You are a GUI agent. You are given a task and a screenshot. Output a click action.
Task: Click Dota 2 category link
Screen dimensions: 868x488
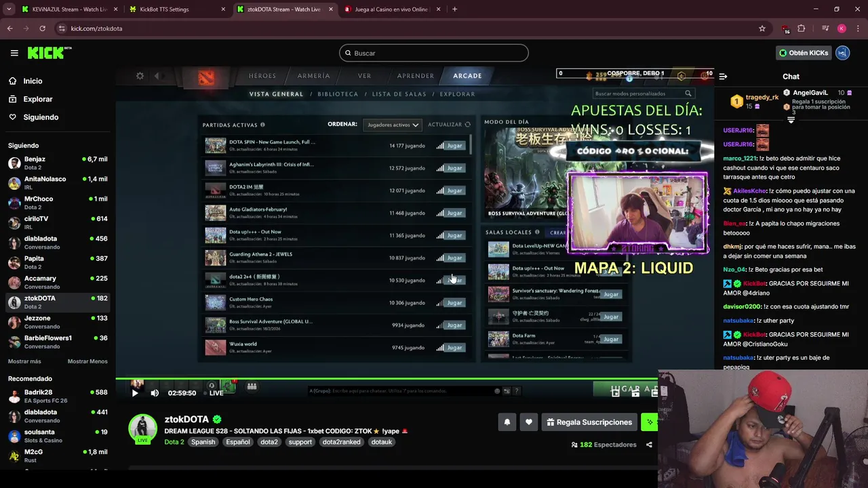click(x=174, y=442)
